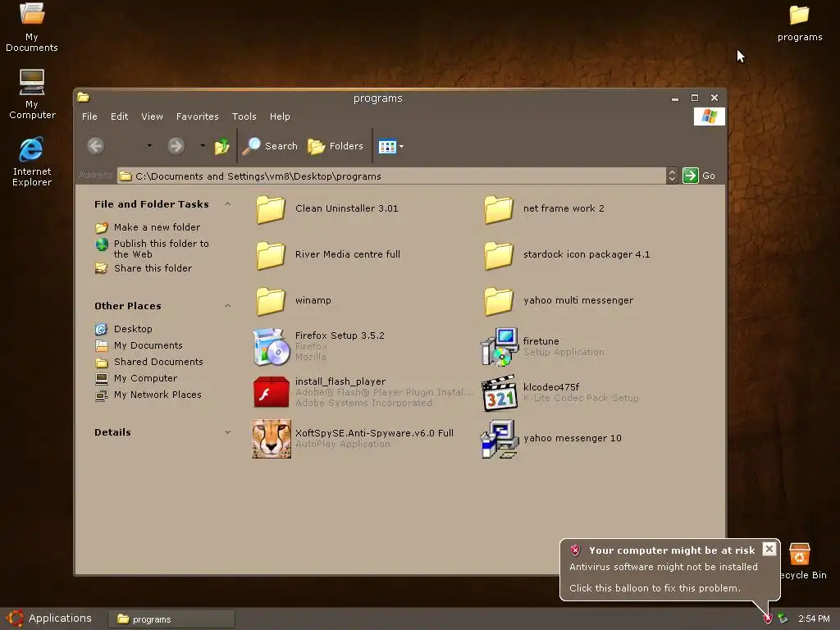Image resolution: width=840 pixels, height=630 pixels.
Task: Click the Forward arrow button
Action: [x=176, y=146]
